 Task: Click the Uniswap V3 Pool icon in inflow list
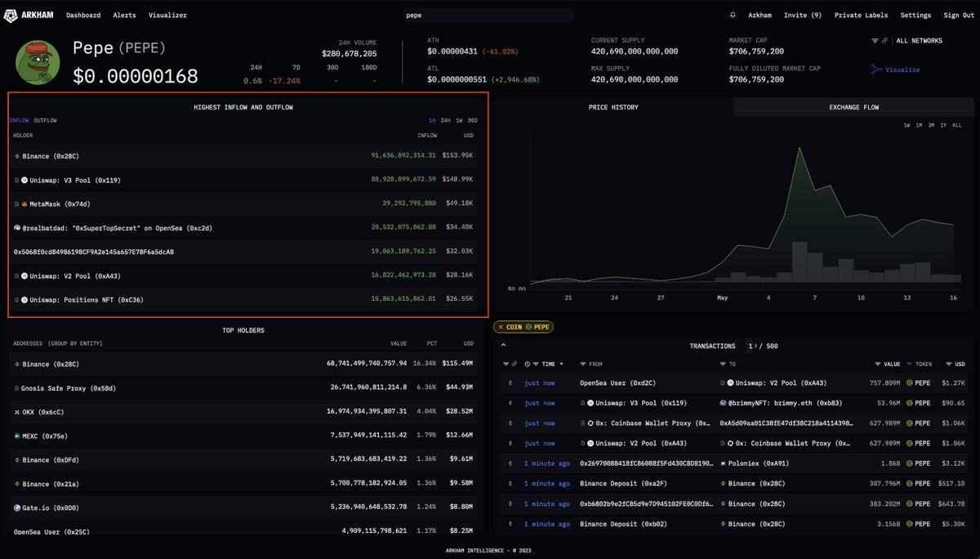pos(24,180)
